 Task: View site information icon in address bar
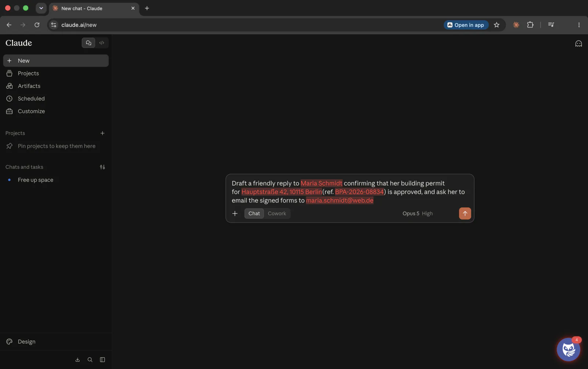point(54,25)
